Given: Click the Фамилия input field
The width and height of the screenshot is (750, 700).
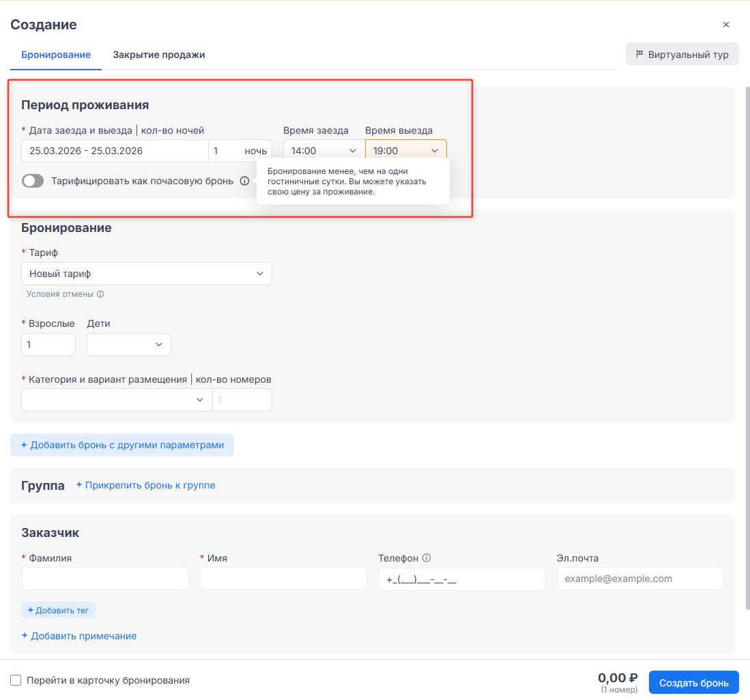Looking at the screenshot, I should [x=105, y=579].
